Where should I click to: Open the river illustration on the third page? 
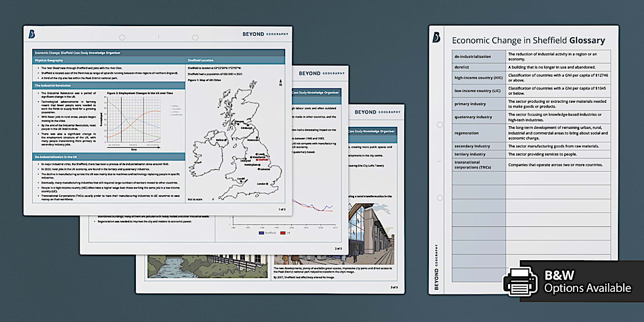(207, 266)
